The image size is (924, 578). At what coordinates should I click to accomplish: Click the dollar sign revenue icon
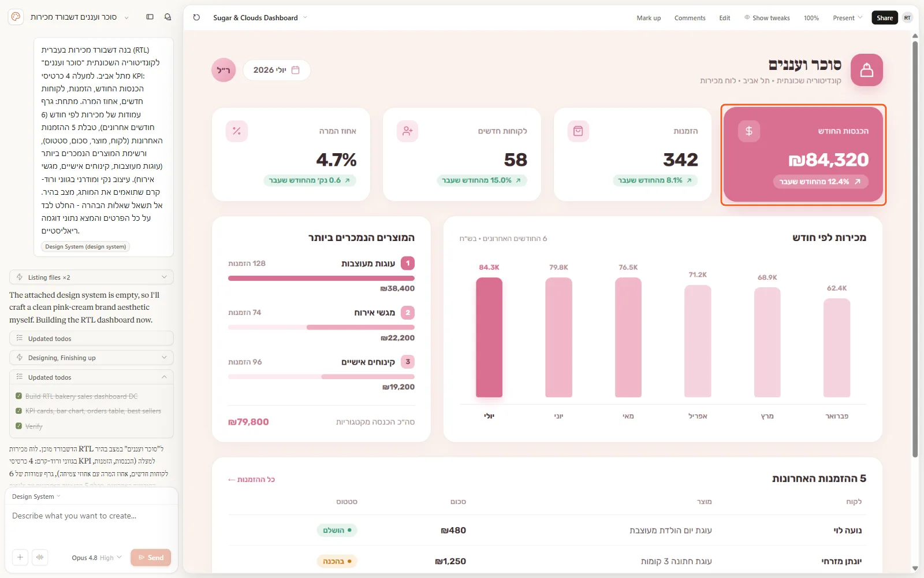coord(748,131)
